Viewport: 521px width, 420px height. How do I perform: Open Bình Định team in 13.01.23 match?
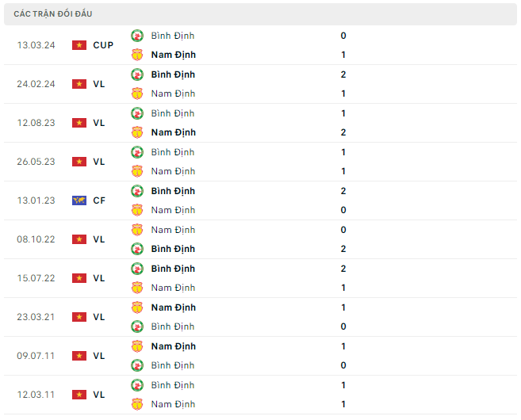point(173,191)
